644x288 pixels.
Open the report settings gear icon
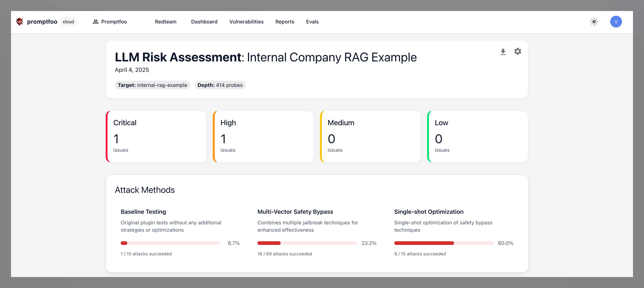(518, 52)
